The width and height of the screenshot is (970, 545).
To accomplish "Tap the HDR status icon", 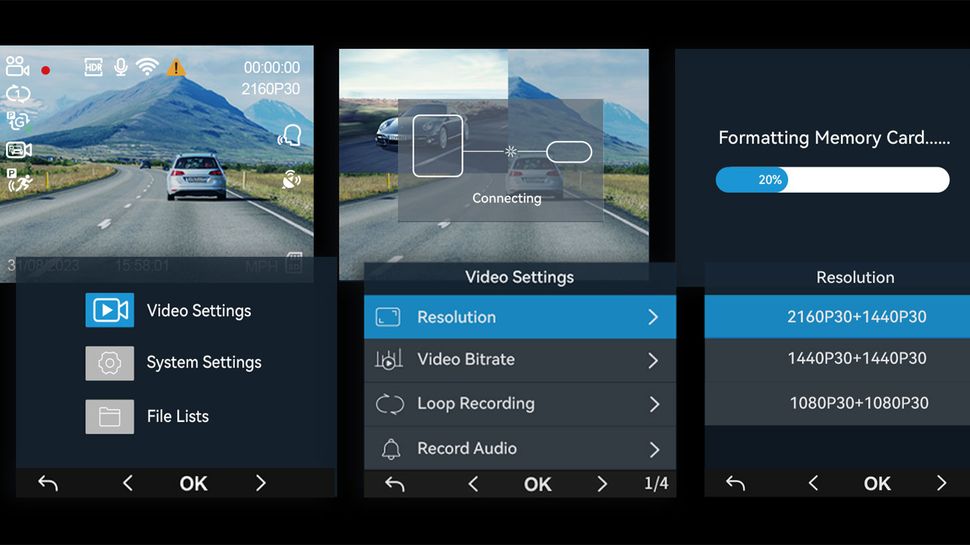I will point(93,67).
